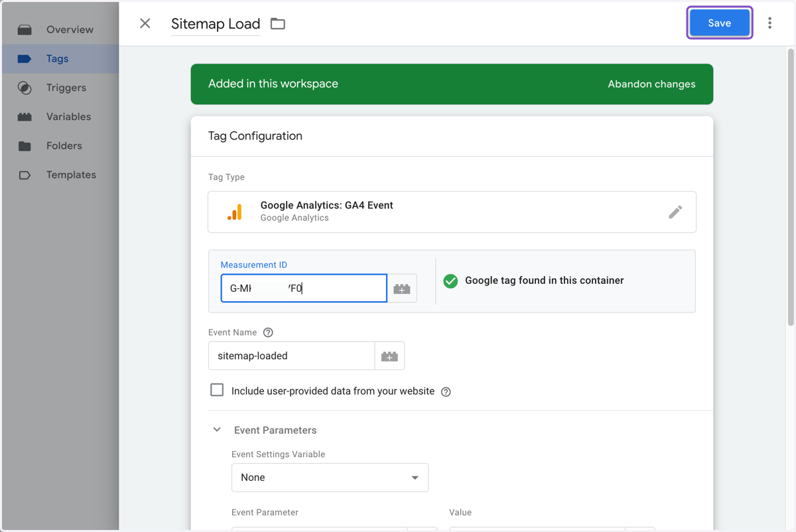
Task: Click the Folders icon in sidebar
Action: pos(25,146)
